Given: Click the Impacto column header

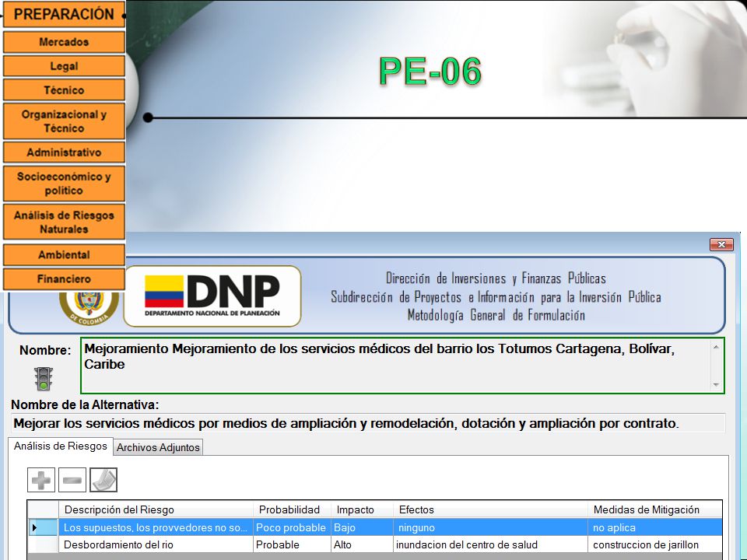Looking at the screenshot, I should [x=362, y=509].
